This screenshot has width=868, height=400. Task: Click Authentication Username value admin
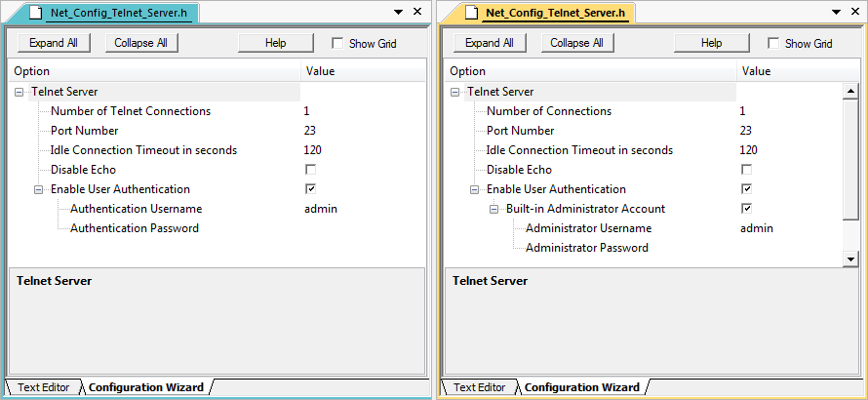321,209
